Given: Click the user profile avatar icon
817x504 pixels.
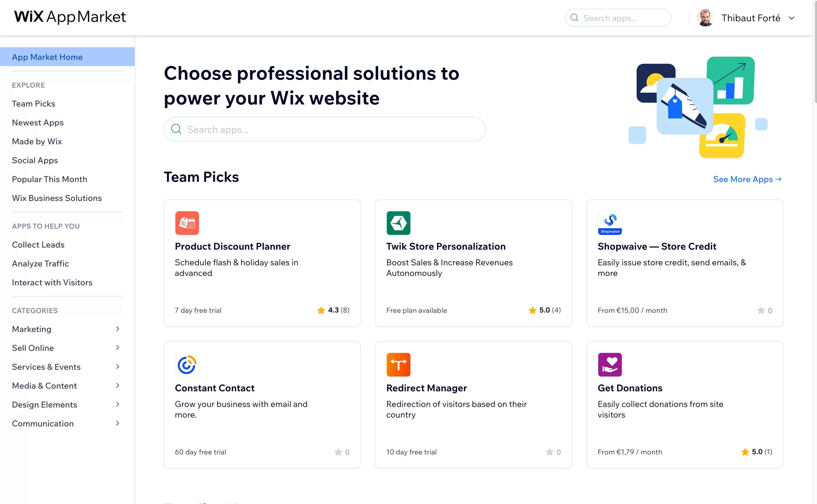Looking at the screenshot, I should (706, 17).
